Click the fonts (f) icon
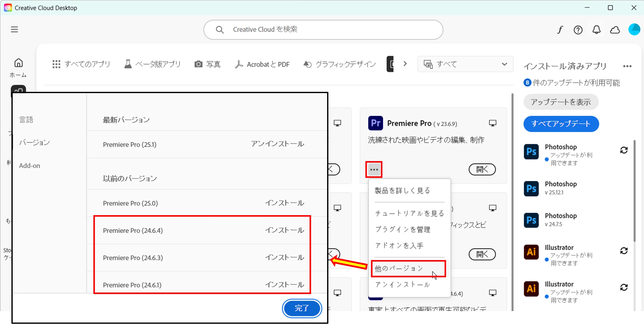This screenshot has width=644, height=325. [x=560, y=30]
